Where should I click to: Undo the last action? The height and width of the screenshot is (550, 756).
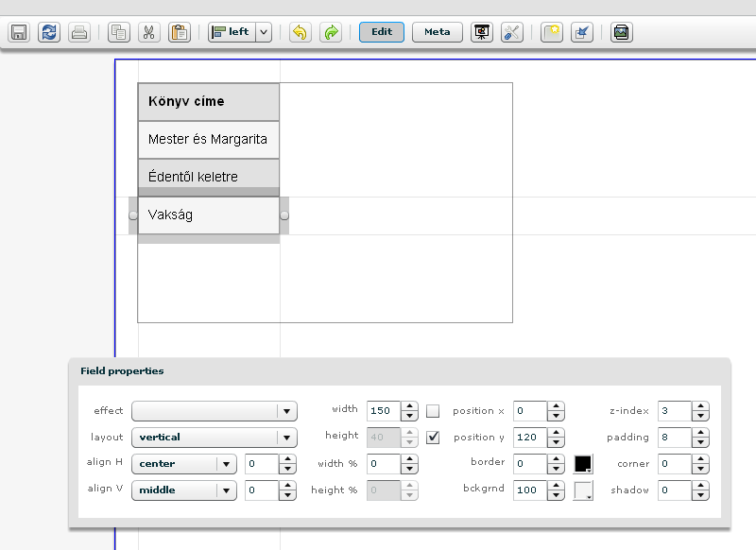tap(300, 32)
